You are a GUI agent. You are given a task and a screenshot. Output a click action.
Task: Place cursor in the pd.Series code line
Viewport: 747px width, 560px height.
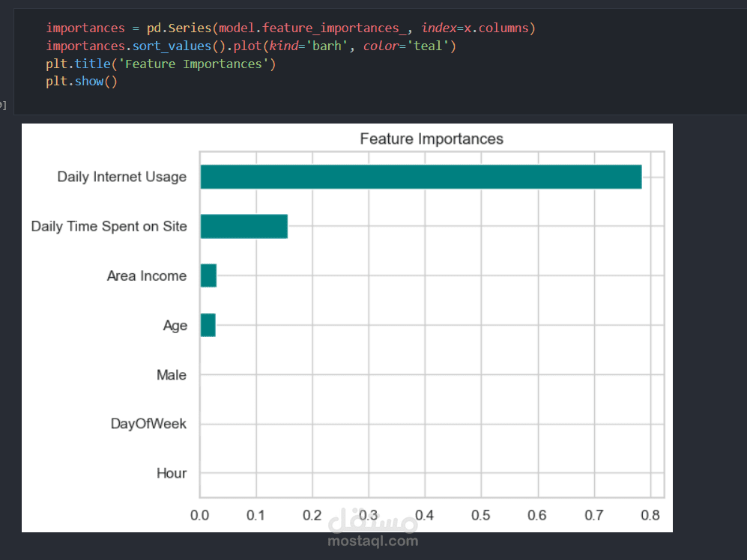pos(291,28)
